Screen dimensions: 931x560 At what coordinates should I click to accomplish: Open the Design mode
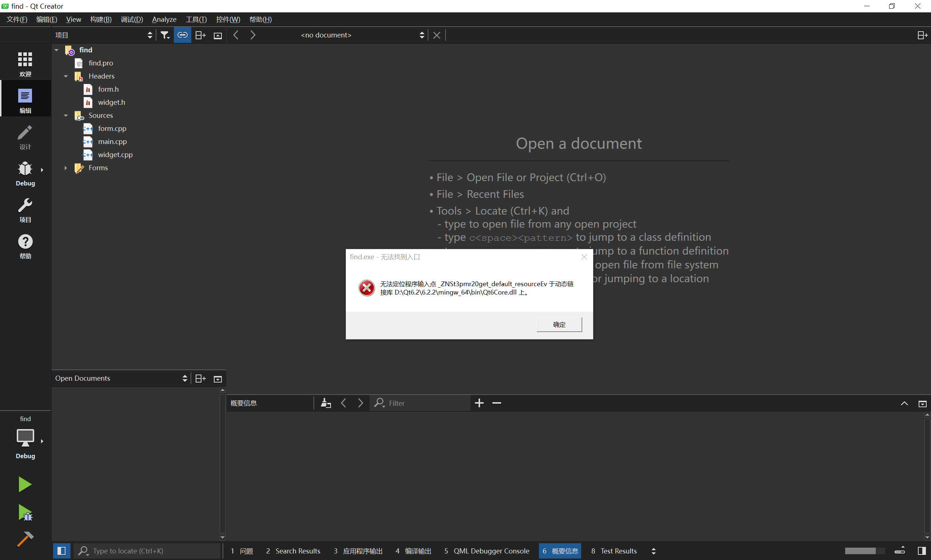(x=25, y=137)
